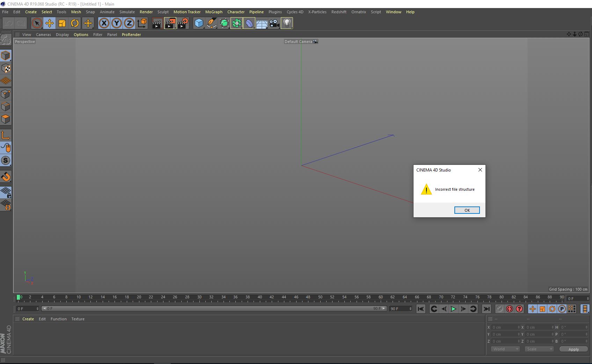
Task: Toggle Viewport Solo mode
Action: pyautogui.click(x=6, y=160)
